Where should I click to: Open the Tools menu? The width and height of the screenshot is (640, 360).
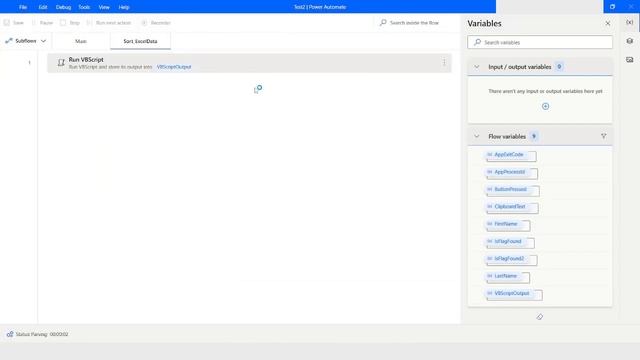coord(84,7)
